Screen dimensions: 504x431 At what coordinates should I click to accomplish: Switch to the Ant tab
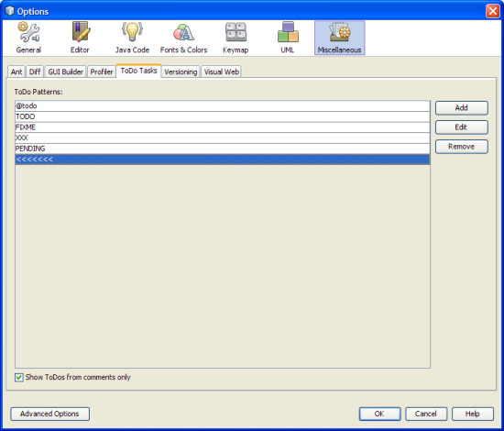16,72
